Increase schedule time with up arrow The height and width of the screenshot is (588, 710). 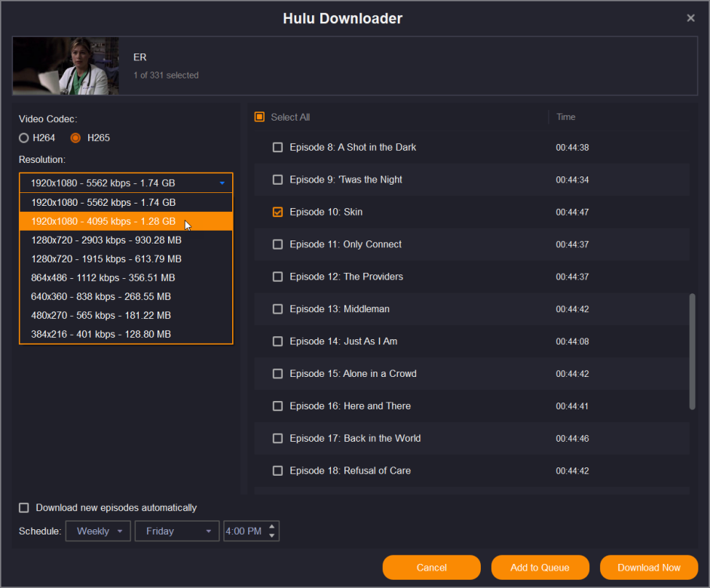coord(273,526)
